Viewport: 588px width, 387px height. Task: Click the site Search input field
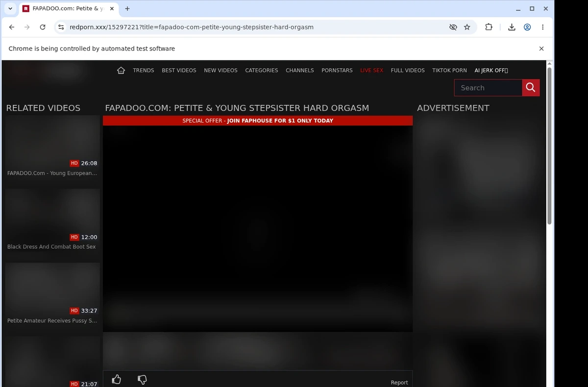[x=488, y=88]
